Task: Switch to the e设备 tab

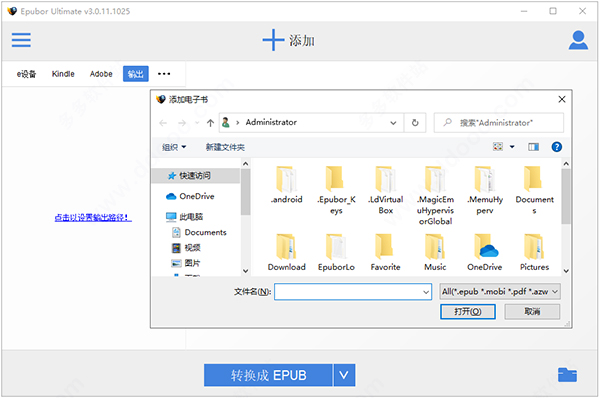Action: [26, 74]
